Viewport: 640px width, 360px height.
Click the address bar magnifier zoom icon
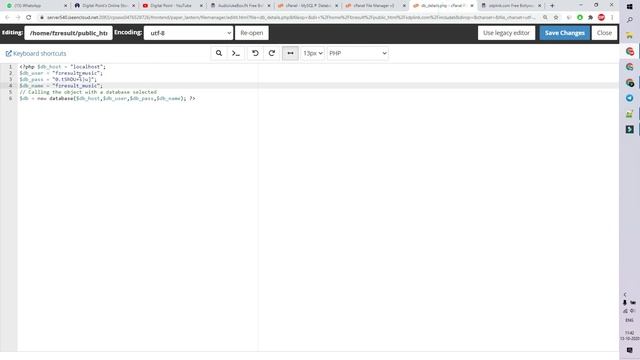545,18
